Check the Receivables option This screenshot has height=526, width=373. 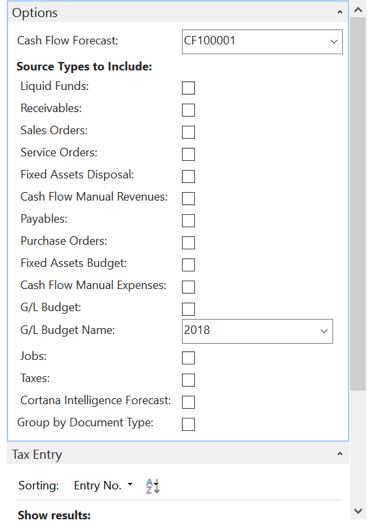(188, 110)
